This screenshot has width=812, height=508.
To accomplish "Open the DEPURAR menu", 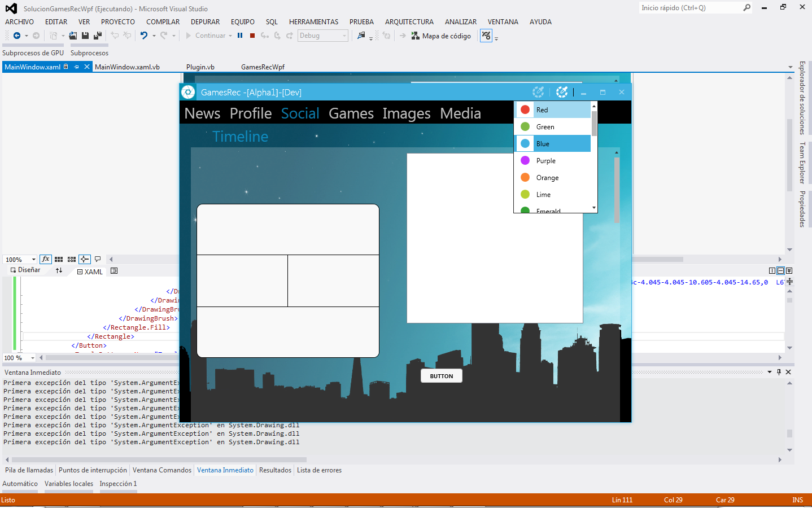I will click(x=205, y=22).
